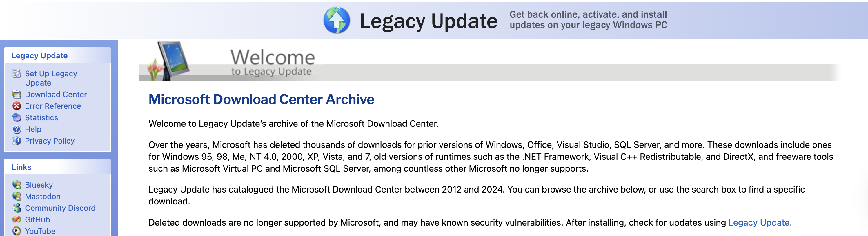Open the Error Reference page
868x236 pixels.
coord(53,106)
